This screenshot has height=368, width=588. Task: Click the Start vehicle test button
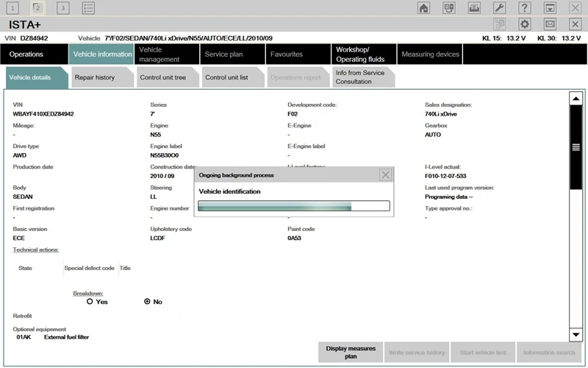[483, 353]
